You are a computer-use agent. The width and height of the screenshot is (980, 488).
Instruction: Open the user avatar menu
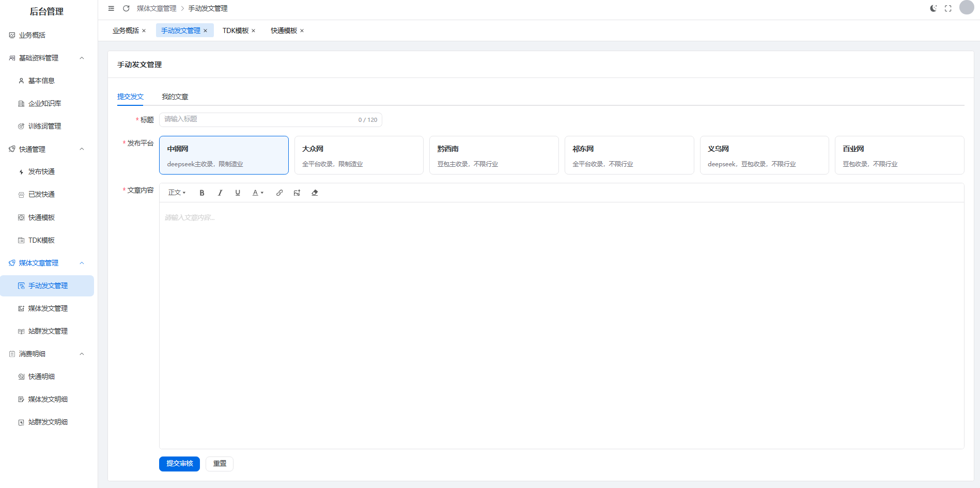[967, 7]
